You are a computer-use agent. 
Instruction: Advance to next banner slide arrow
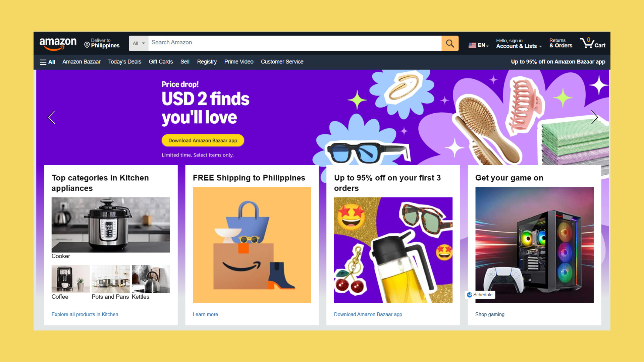(594, 117)
